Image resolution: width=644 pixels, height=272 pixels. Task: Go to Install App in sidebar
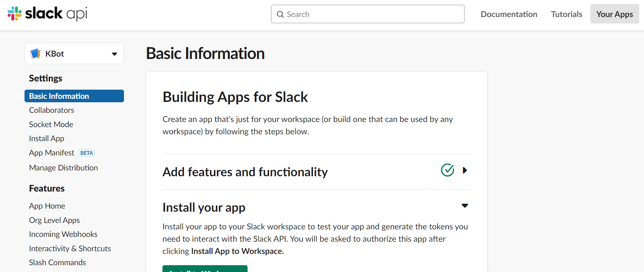tap(47, 138)
